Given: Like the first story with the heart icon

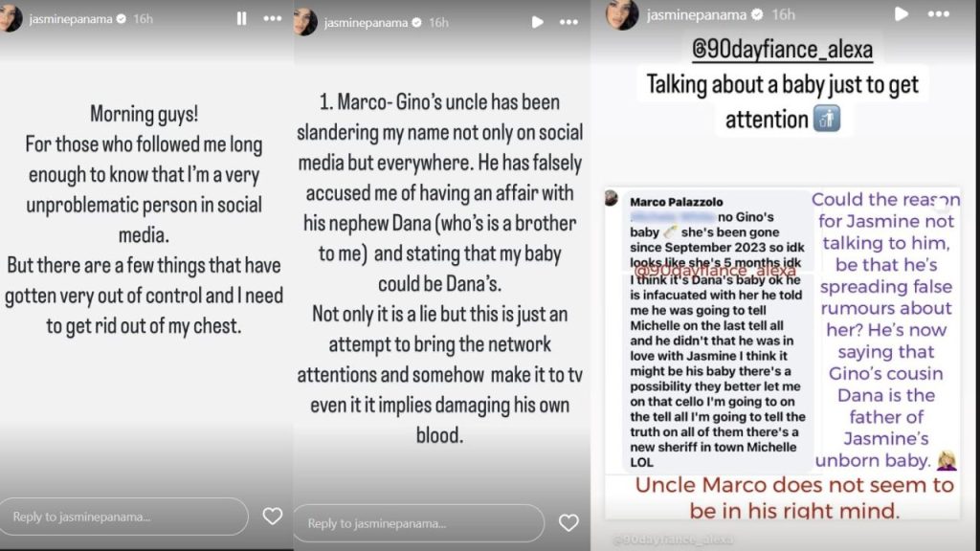Looking at the screenshot, I should (x=273, y=516).
